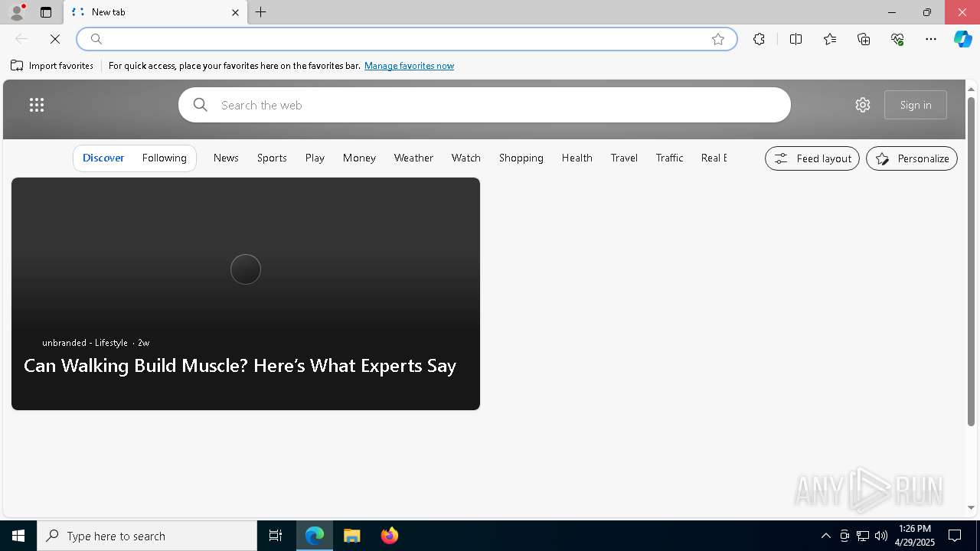The image size is (980, 551).
Task: Open the Edge profile icon
Action: click(16, 12)
